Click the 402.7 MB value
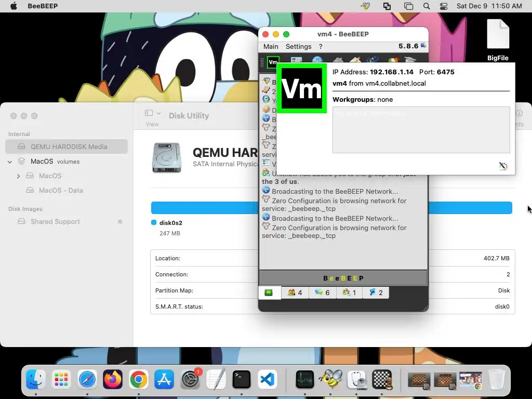 point(496,258)
